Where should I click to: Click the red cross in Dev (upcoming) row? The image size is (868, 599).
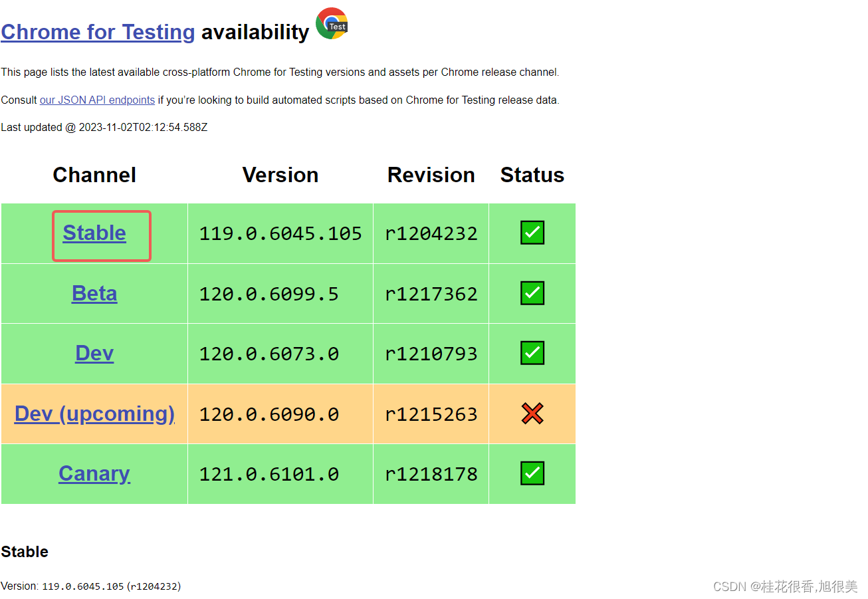[532, 414]
